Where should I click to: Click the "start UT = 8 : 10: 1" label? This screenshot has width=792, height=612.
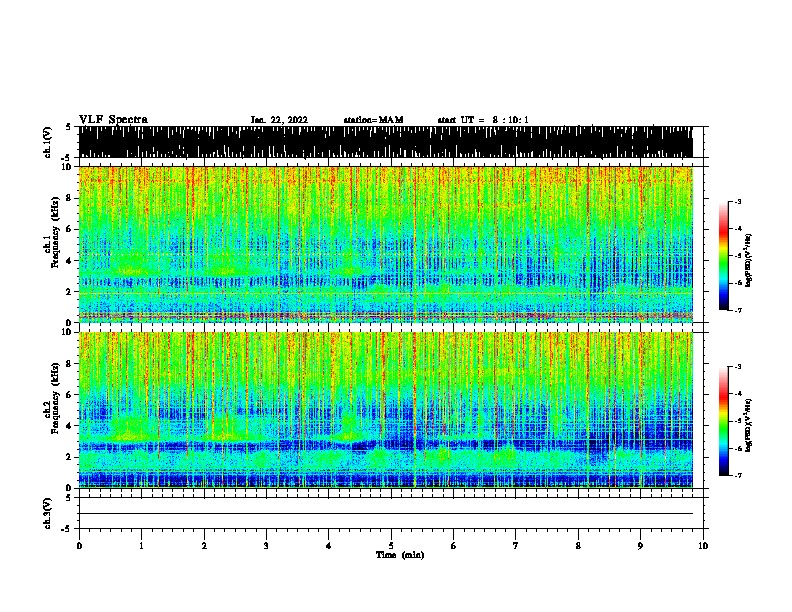(483, 120)
